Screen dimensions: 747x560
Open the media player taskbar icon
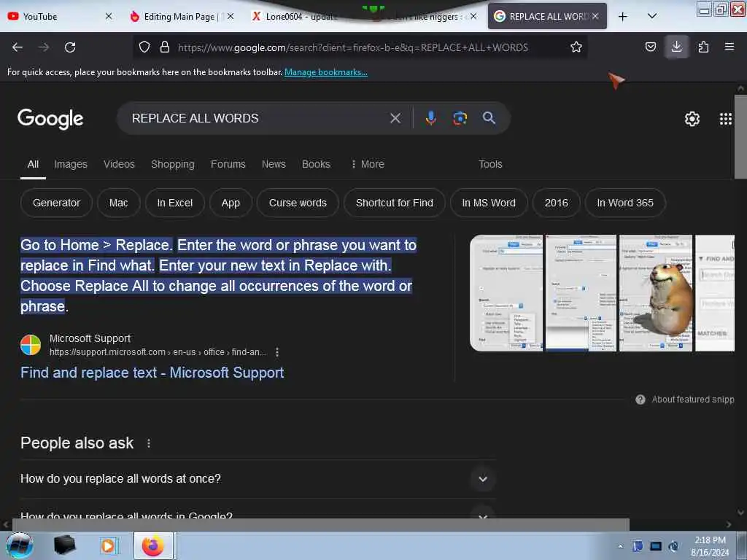tap(109, 545)
